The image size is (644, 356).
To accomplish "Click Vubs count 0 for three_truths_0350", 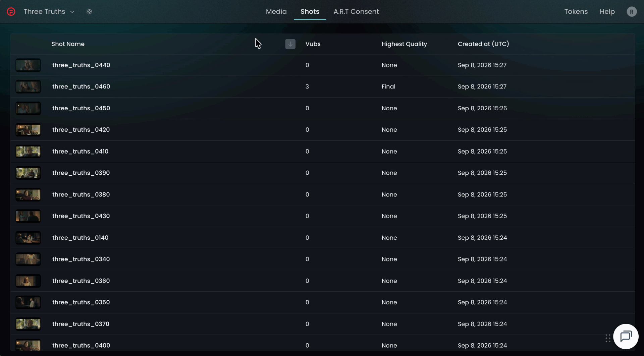I will click(x=307, y=302).
